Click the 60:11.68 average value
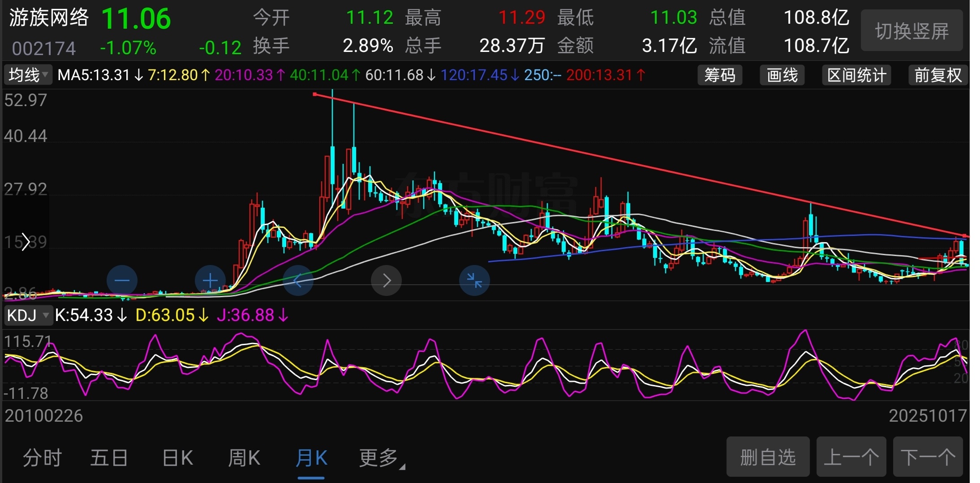The image size is (980, 483). click(x=400, y=75)
